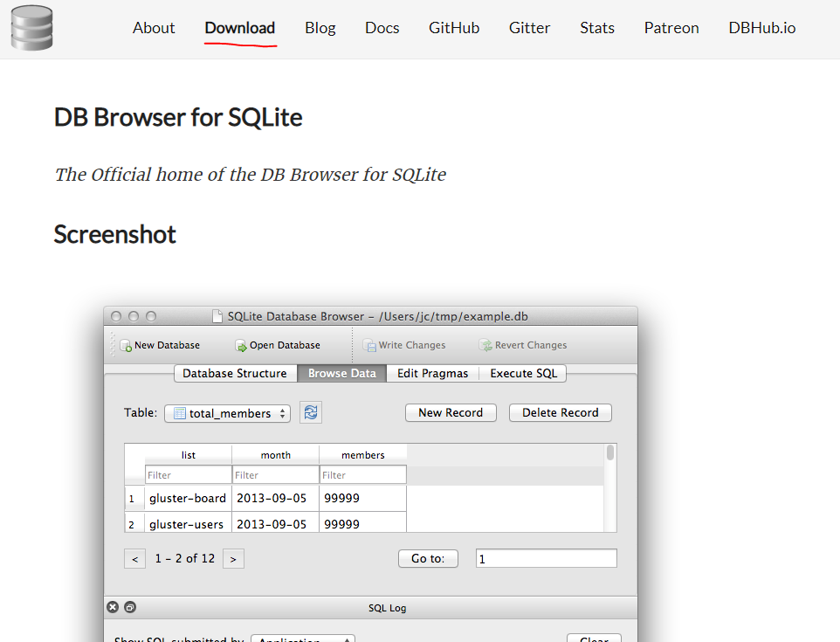Expand the total_members table dropdown
840x642 pixels.
click(x=227, y=413)
